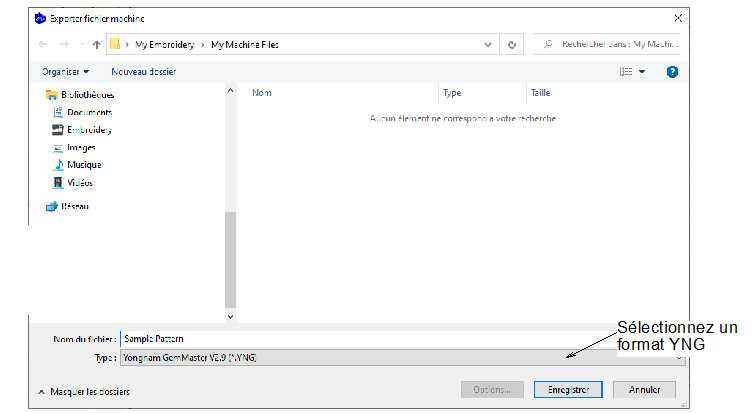Cancel the export with Annuler
This screenshot has width=752, height=413.
pyautogui.click(x=644, y=390)
